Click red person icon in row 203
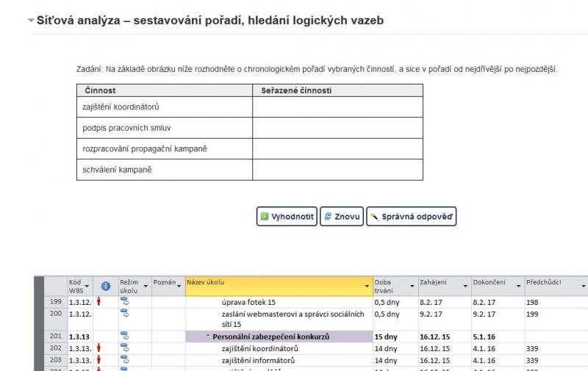This screenshot has width=588, height=371. 98,360
